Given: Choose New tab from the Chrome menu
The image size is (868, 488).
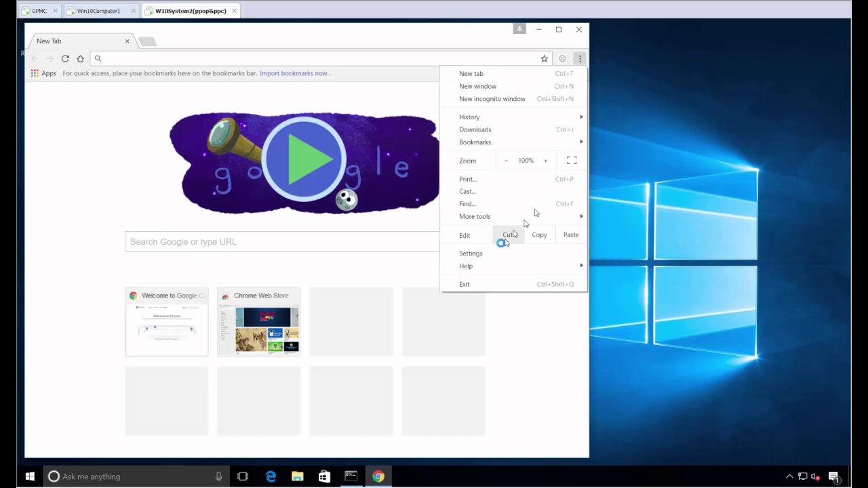Looking at the screenshot, I should pyautogui.click(x=513, y=74).
